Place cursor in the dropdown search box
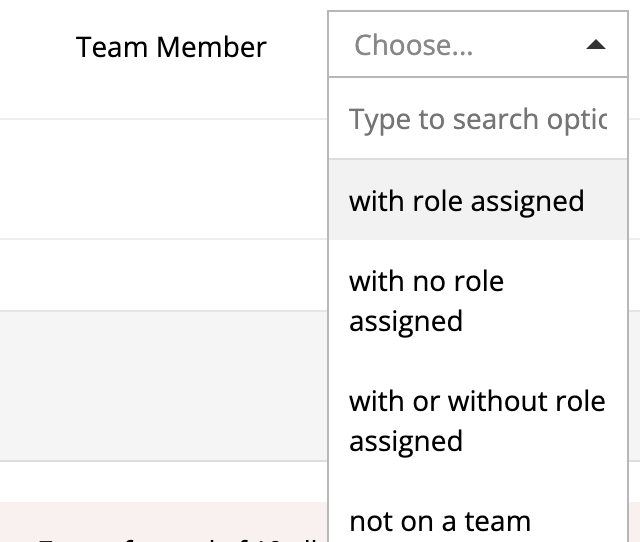Image resolution: width=640 pixels, height=542 pixels. (478, 120)
